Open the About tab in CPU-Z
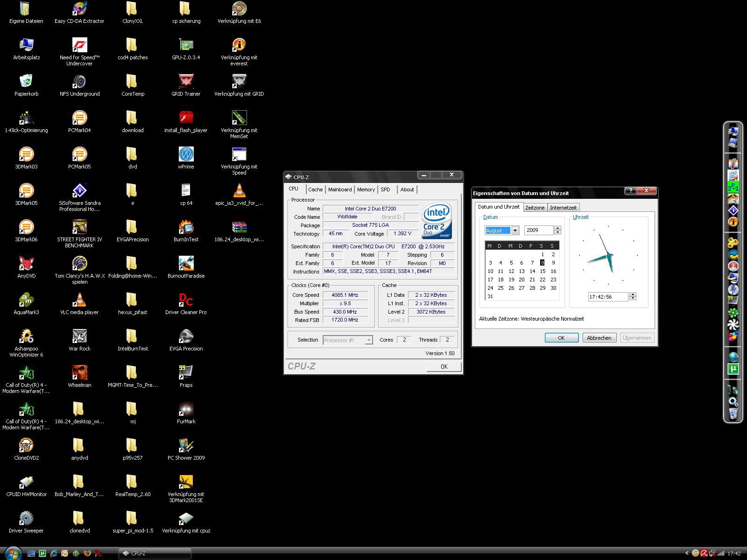Image resolution: width=747 pixels, height=560 pixels. tap(407, 189)
